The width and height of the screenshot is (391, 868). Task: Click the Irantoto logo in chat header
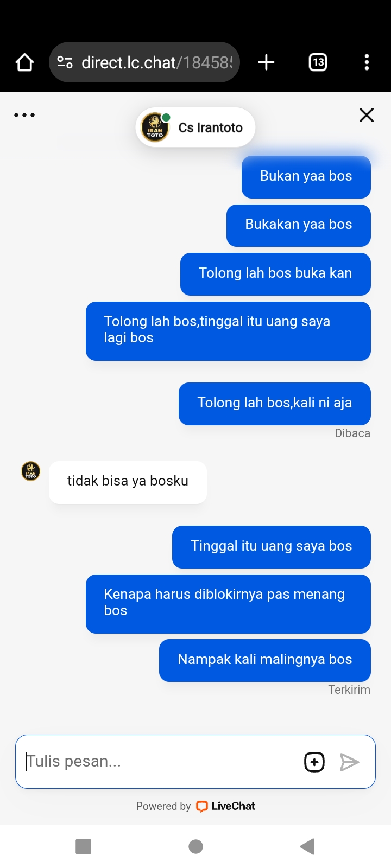(155, 127)
